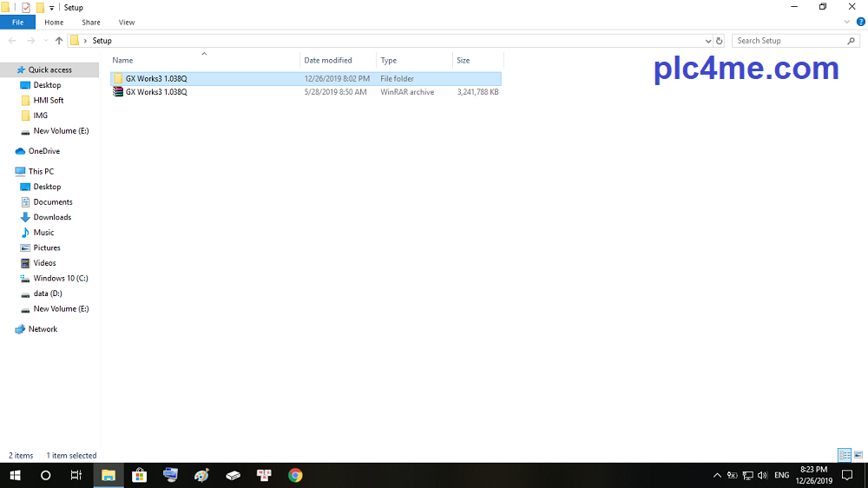The height and width of the screenshot is (488, 868).
Task: Click the search magnifier icon in Search Setup
Action: pyautogui.click(x=851, y=41)
